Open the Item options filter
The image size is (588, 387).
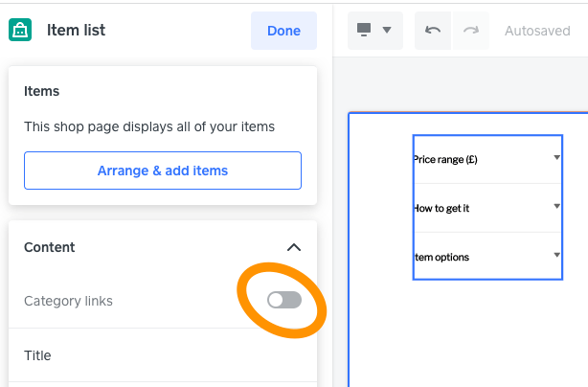(441, 257)
